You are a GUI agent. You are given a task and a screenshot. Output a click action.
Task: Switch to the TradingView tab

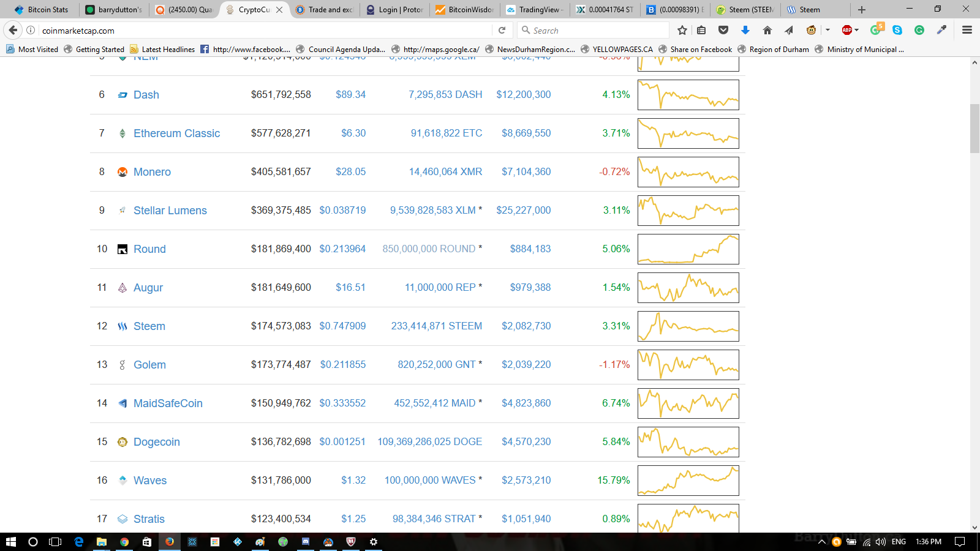pyautogui.click(x=535, y=10)
